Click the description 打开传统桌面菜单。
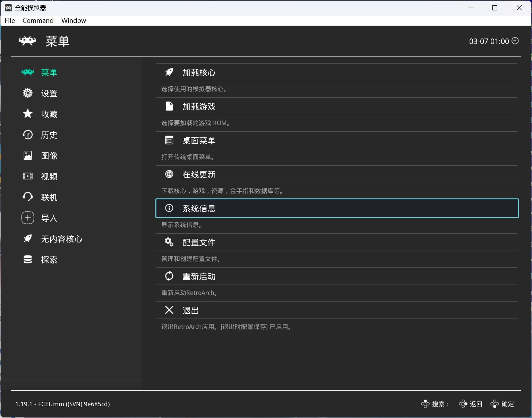 188,157
